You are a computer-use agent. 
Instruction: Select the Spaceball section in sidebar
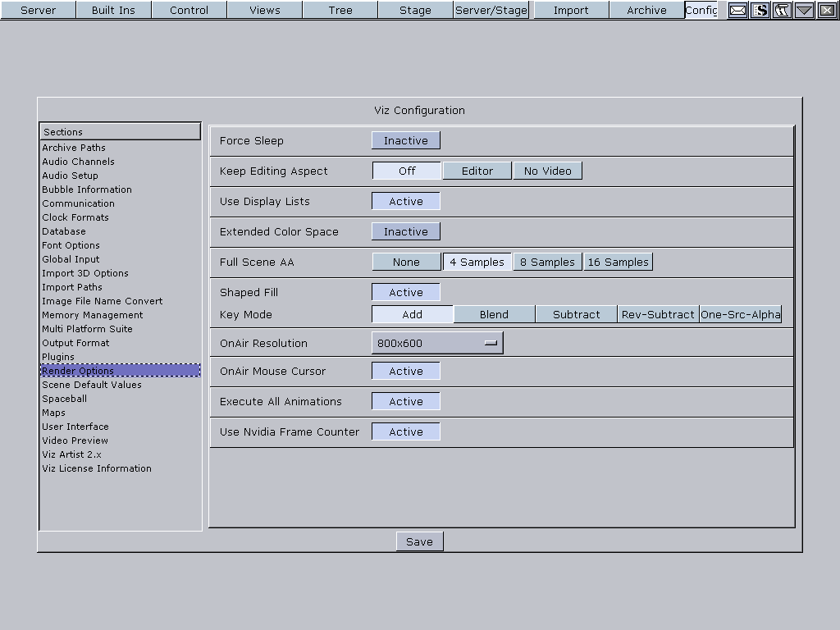[64, 398]
